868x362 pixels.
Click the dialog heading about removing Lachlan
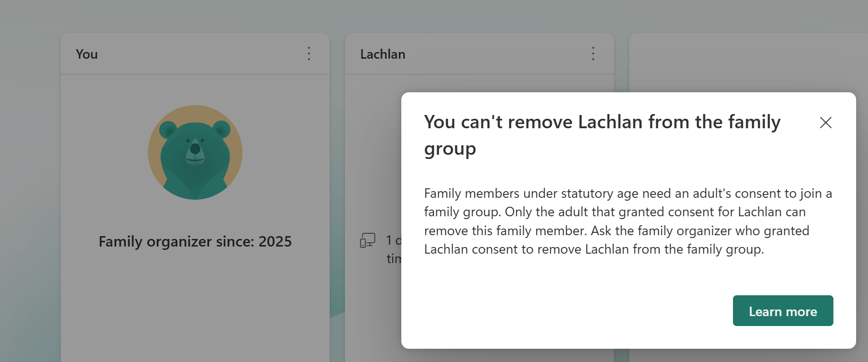click(602, 135)
